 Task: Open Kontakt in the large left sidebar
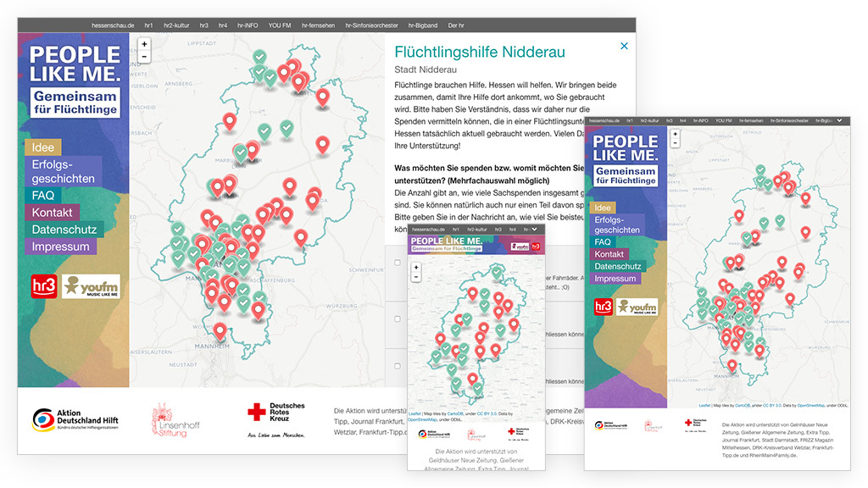52,212
